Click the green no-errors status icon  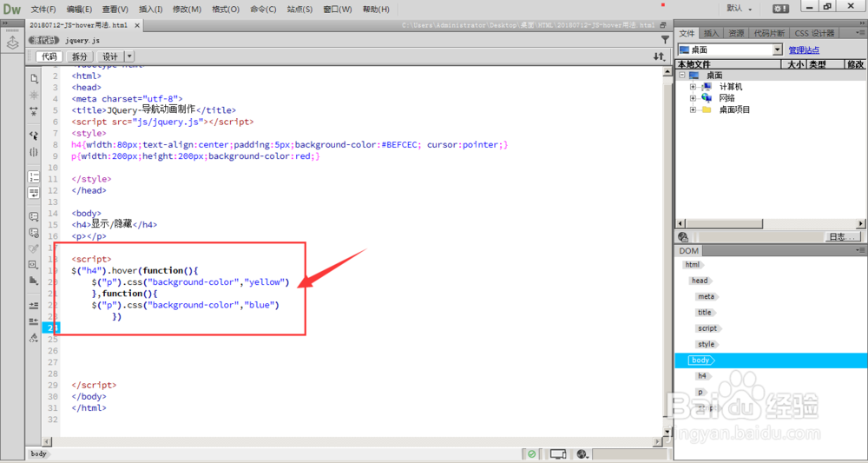point(531,454)
